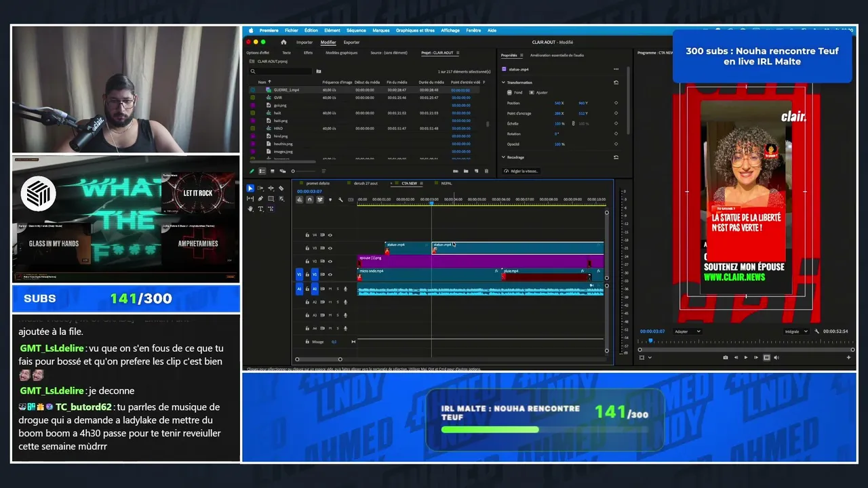Click the trash Delete icon in Project panel
868x488 pixels.
486,171
